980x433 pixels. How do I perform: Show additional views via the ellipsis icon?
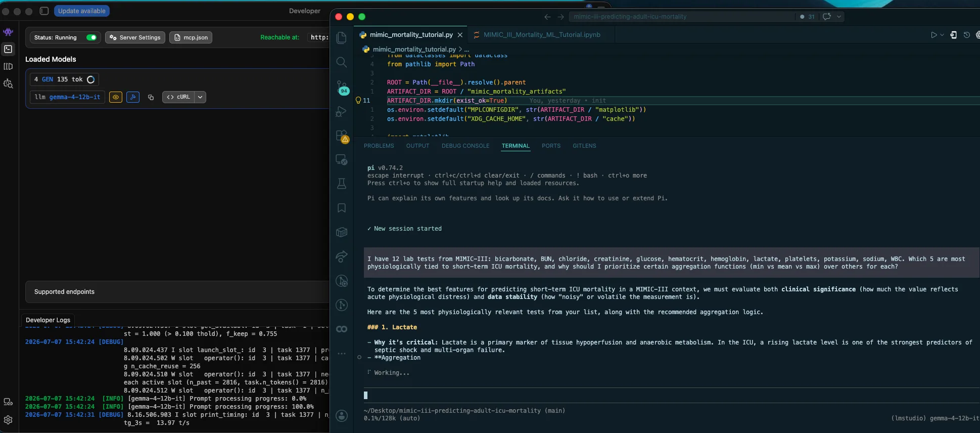(x=342, y=354)
